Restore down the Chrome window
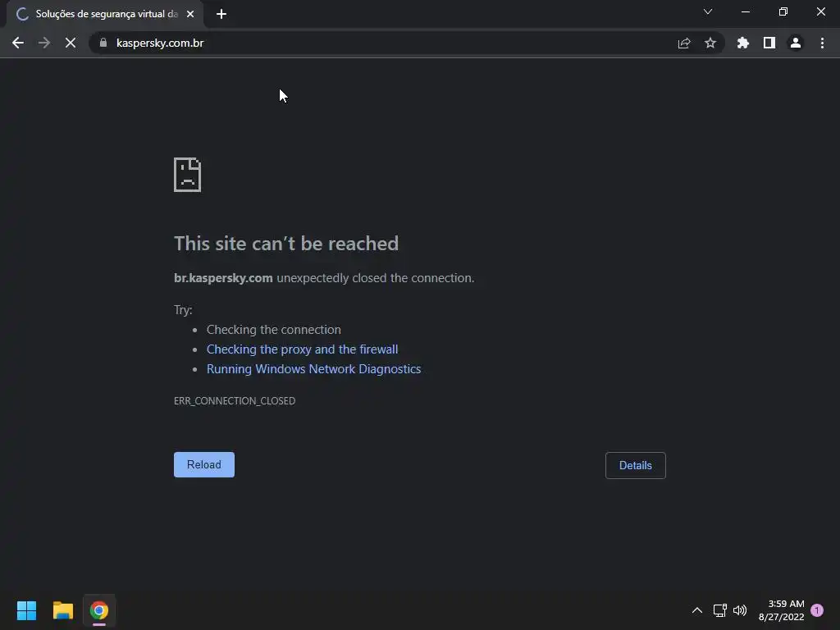Image resolution: width=840 pixels, height=630 pixels. (783, 11)
